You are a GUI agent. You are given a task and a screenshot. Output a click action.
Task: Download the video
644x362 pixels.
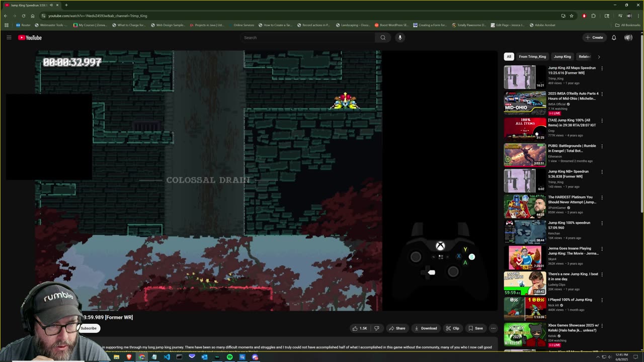pyautogui.click(x=426, y=328)
